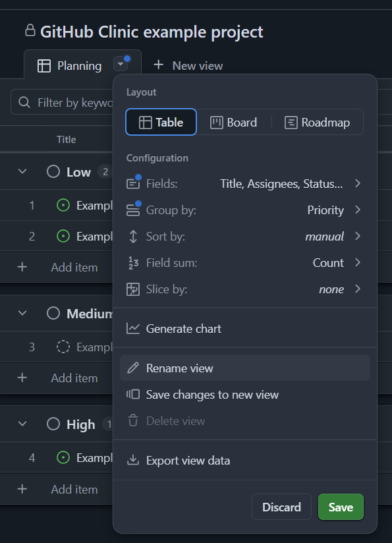Viewport: 392px width, 543px height.
Task: Click the Export view data download icon
Action: [133, 460]
